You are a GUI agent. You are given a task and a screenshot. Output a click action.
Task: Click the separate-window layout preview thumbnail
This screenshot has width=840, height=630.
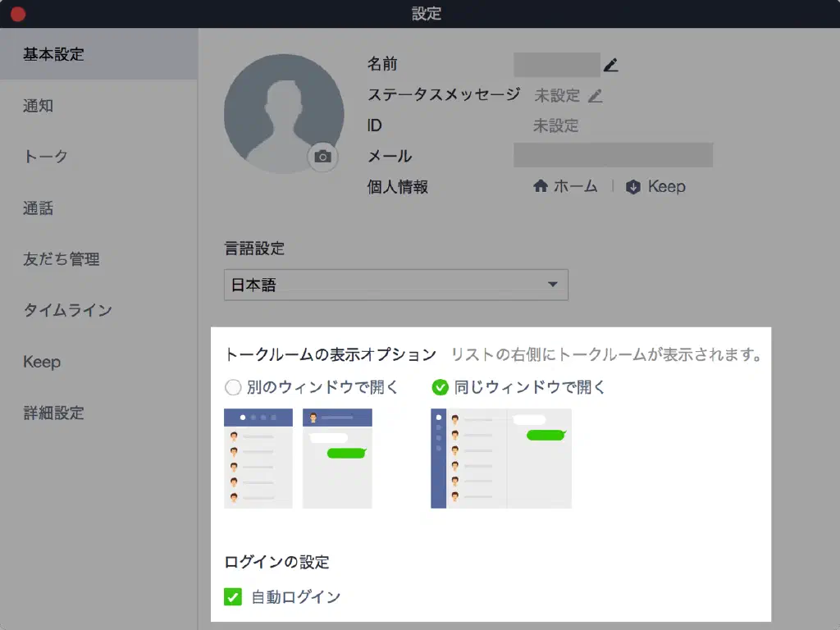298,458
